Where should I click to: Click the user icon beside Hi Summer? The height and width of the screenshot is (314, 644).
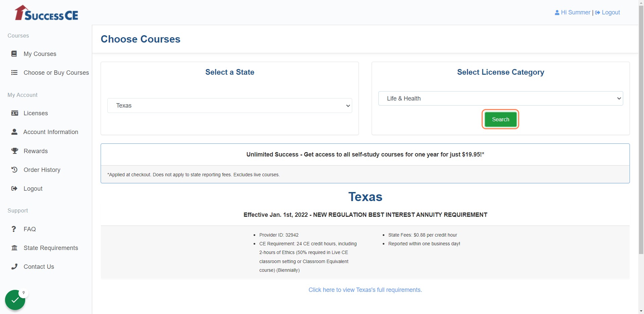[557, 12]
